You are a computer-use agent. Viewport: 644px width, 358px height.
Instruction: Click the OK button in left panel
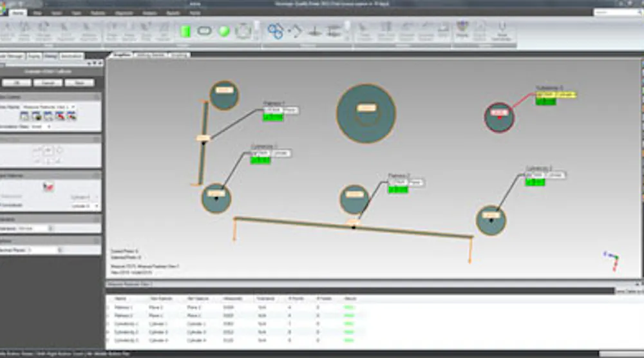tap(17, 82)
